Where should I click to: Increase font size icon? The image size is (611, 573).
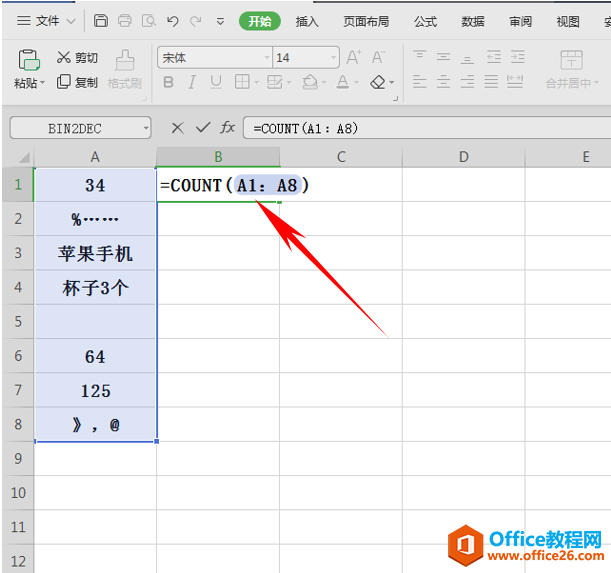point(354,57)
